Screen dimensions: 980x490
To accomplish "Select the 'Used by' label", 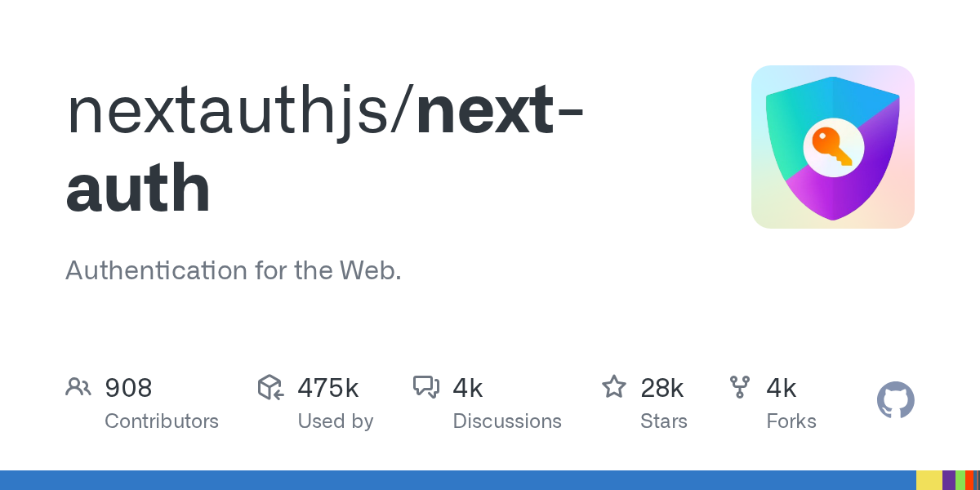I will pyautogui.click(x=336, y=421).
